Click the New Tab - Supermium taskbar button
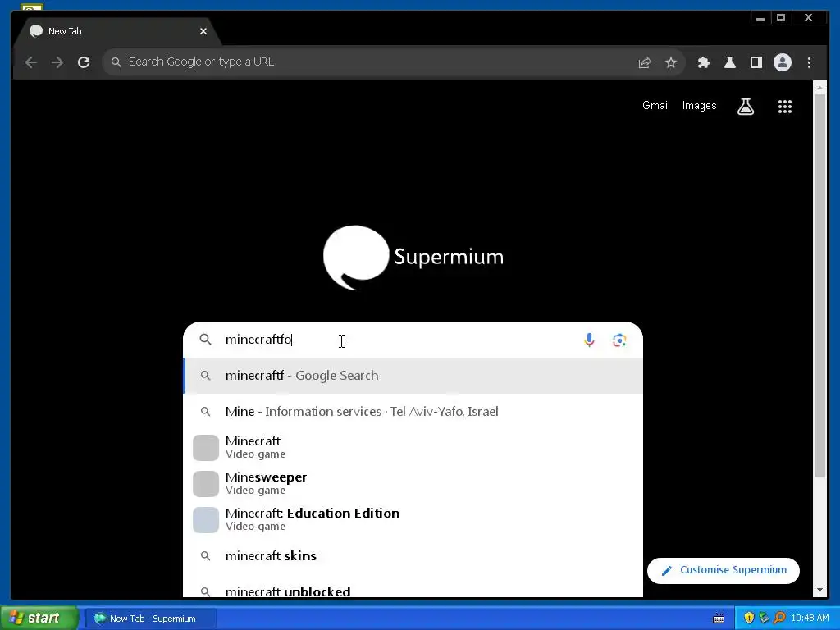This screenshot has height=630, width=840. point(151,619)
